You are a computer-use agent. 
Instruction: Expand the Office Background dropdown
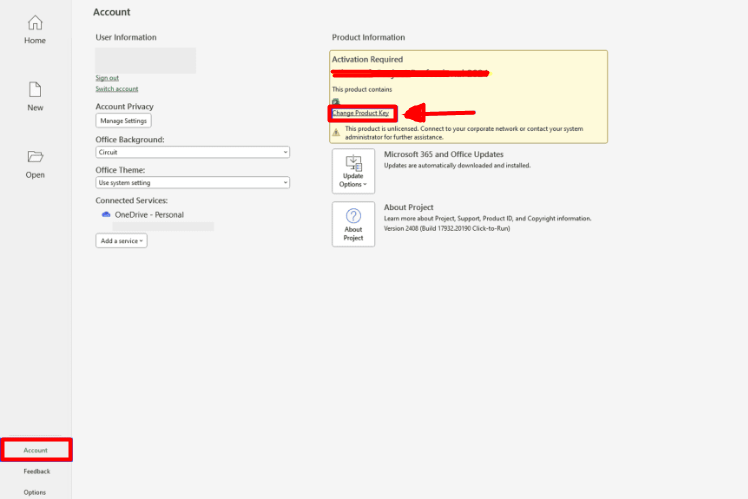click(x=193, y=152)
